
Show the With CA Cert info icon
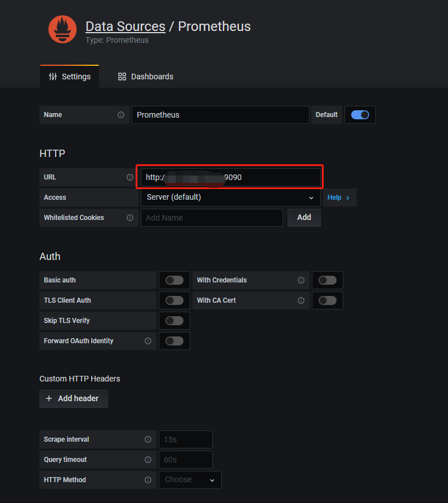(301, 300)
